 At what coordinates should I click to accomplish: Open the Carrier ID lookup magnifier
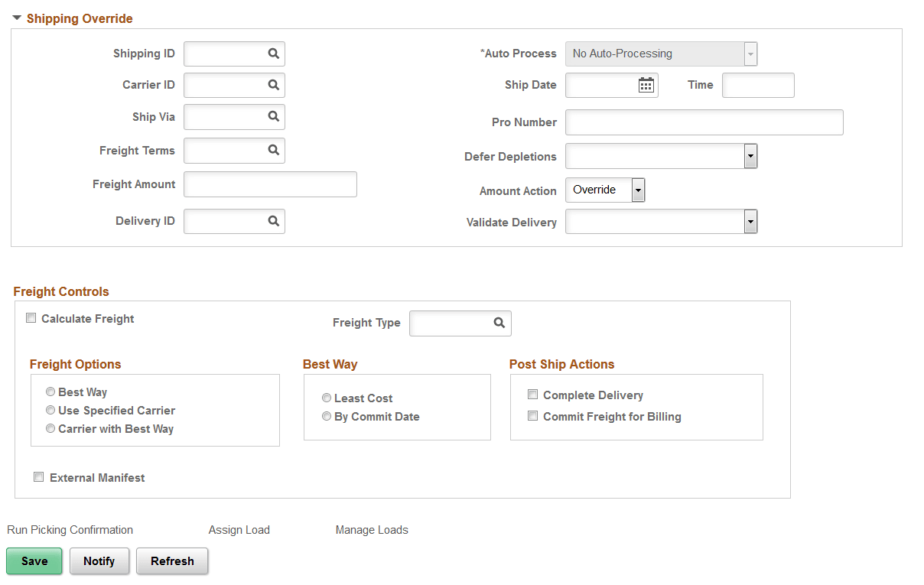[273, 85]
